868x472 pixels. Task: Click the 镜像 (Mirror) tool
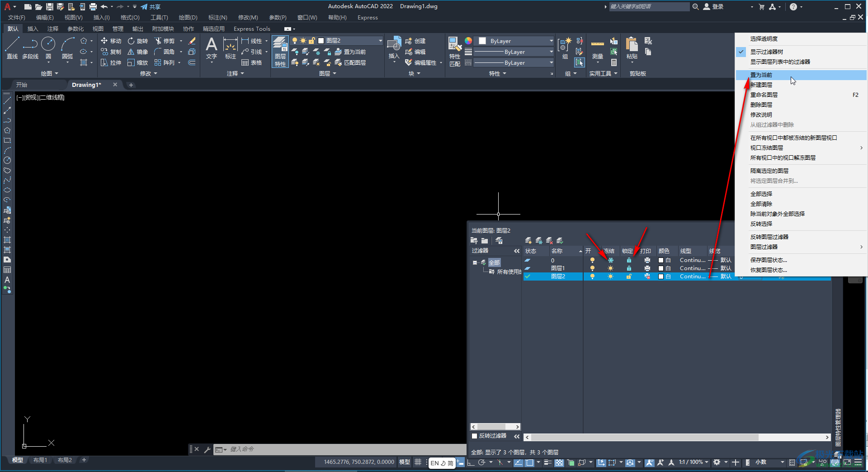(x=138, y=52)
